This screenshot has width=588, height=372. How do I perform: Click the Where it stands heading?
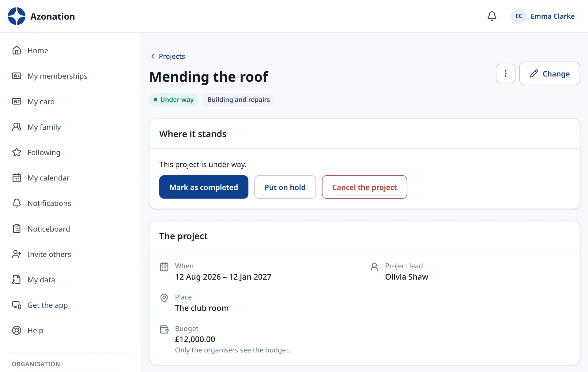(x=193, y=134)
